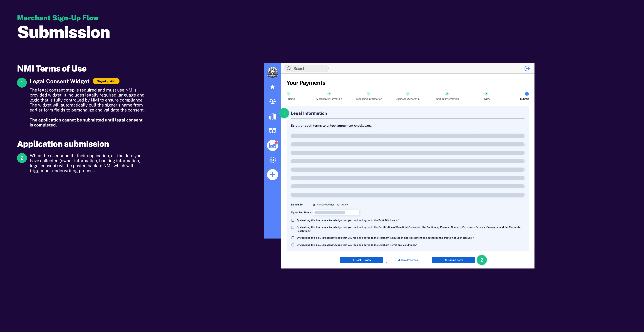The width and height of the screenshot is (644, 332).
Task: Click the Save Progress button
Action: [407, 260]
